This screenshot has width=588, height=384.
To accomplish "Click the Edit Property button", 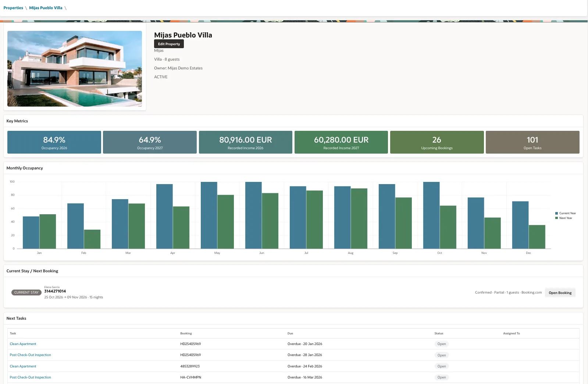I will click(169, 44).
